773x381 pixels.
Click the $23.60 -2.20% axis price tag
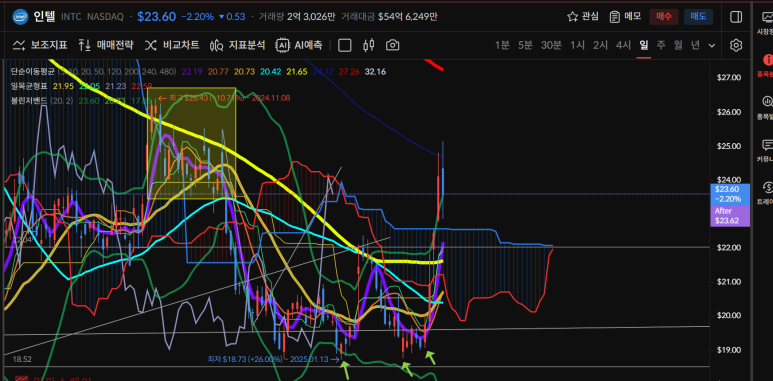coord(730,194)
